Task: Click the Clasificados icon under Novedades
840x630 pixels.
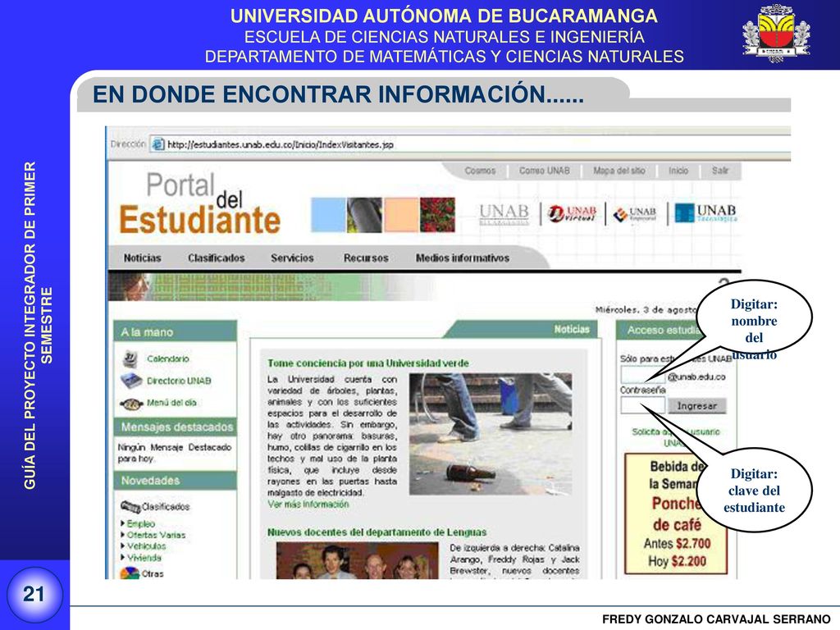Action: pyautogui.click(x=130, y=506)
